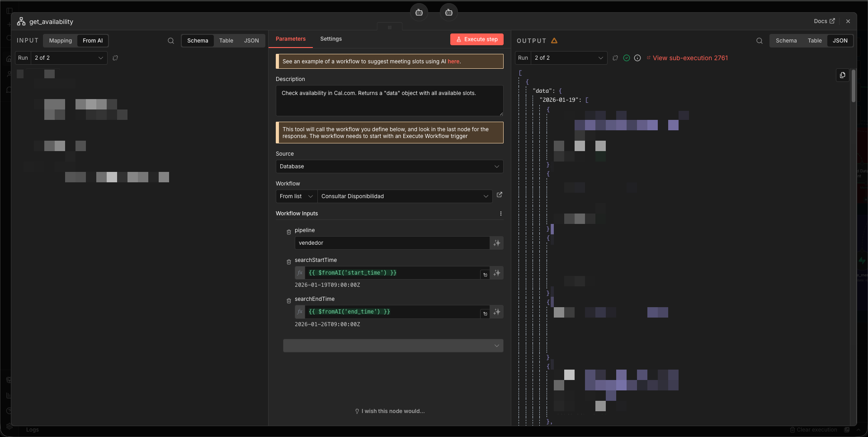Open the Settings tab
The image size is (868, 437).
click(x=331, y=39)
